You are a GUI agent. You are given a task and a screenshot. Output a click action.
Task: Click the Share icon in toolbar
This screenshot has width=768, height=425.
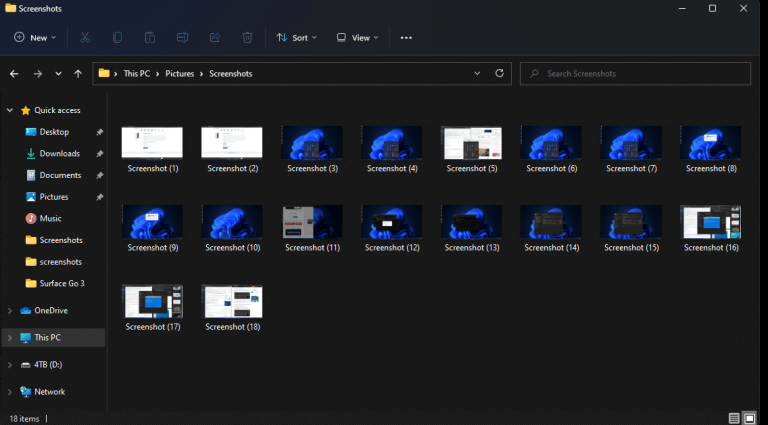pos(215,38)
